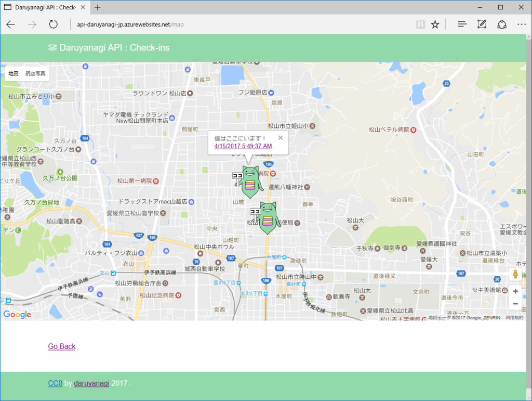Click the 松山中央ボウル marker
Image resolution: width=532 pixels, height=401 pixels.
[200, 253]
